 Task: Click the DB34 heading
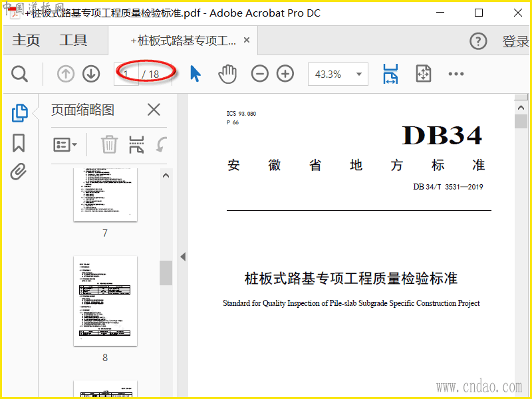click(442, 135)
